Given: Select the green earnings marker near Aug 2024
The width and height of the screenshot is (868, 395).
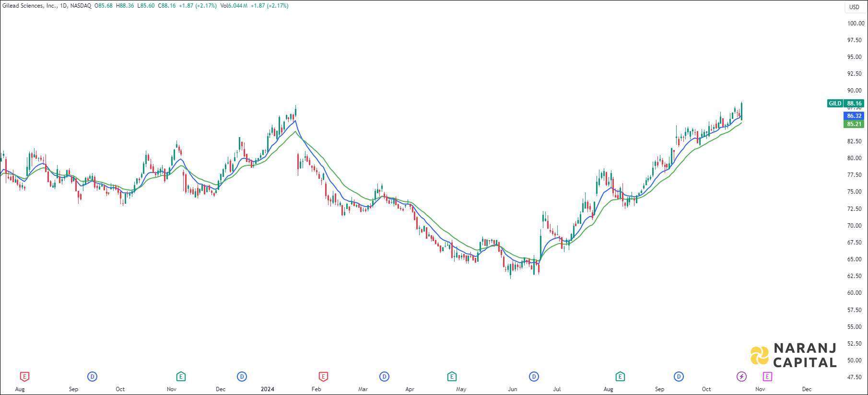Looking at the screenshot, I should pyautogui.click(x=620, y=377).
